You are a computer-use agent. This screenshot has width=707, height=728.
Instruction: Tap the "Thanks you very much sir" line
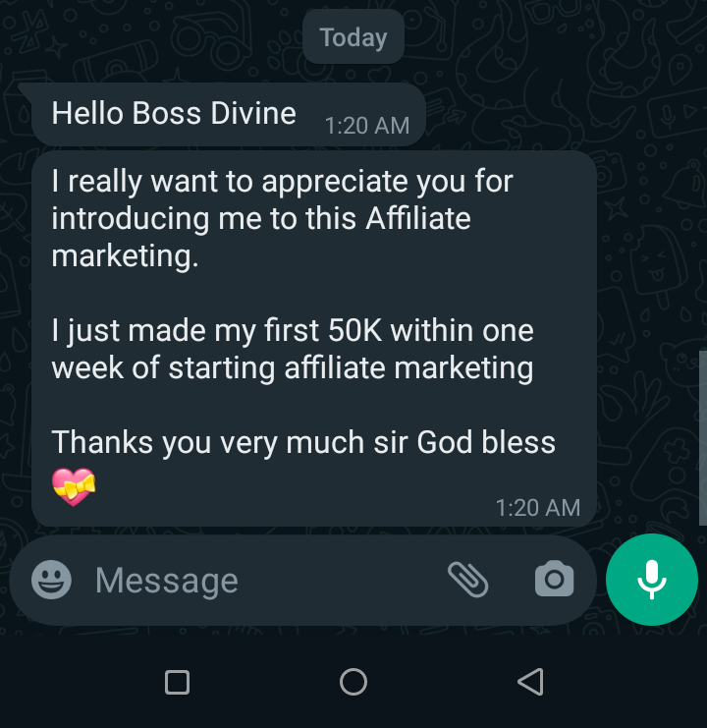pyautogui.click(x=303, y=443)
